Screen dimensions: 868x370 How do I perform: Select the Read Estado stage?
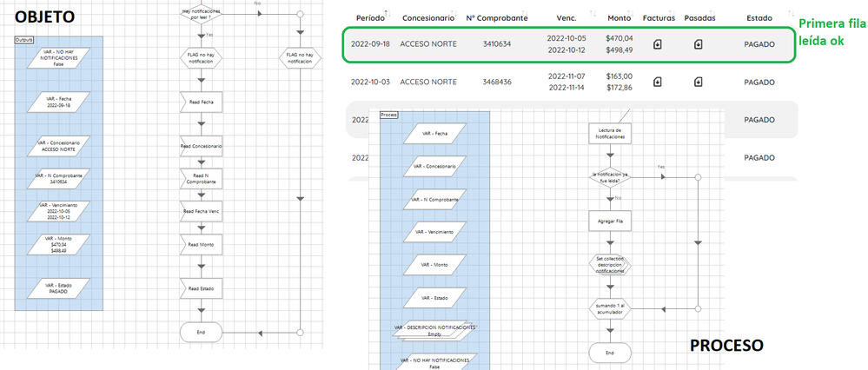pyautogui.click(x=201, y=288)
